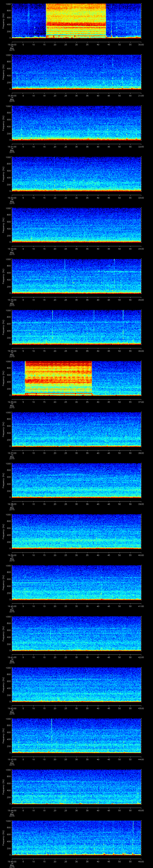The image size is (153, 868).
Task: Select the spectrogram panel starting at 19:41:00
Action: [76, 633]
